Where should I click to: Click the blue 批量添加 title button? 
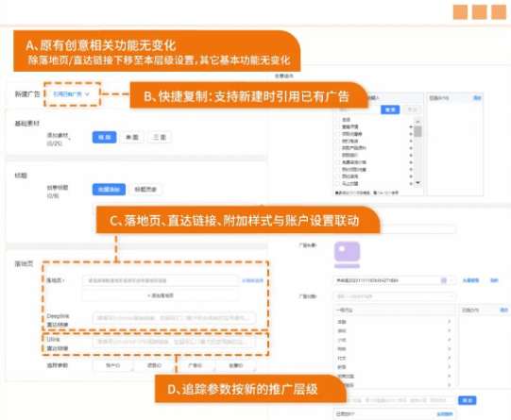(109, 189)
